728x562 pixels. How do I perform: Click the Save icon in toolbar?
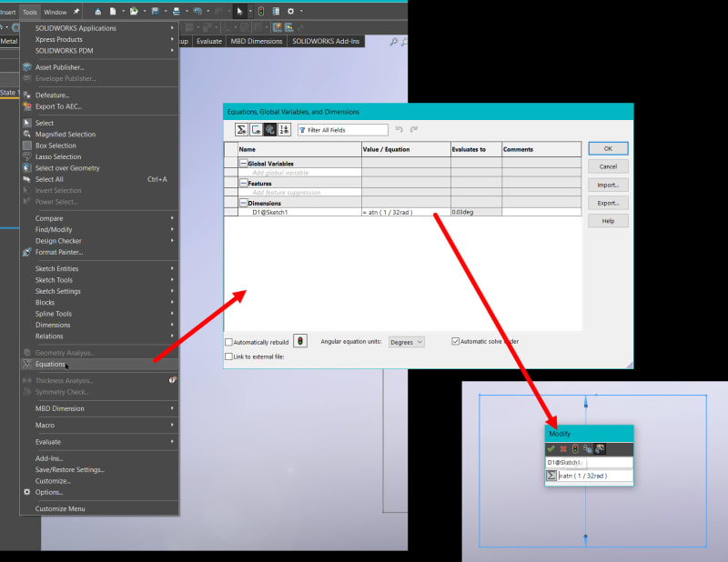coord(155,11)
